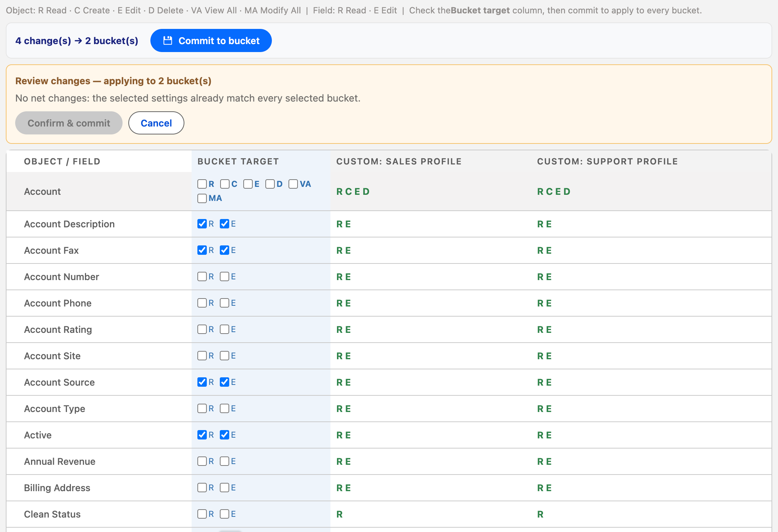Check R for Billing Address
The image size is (778, 532).
202,488
